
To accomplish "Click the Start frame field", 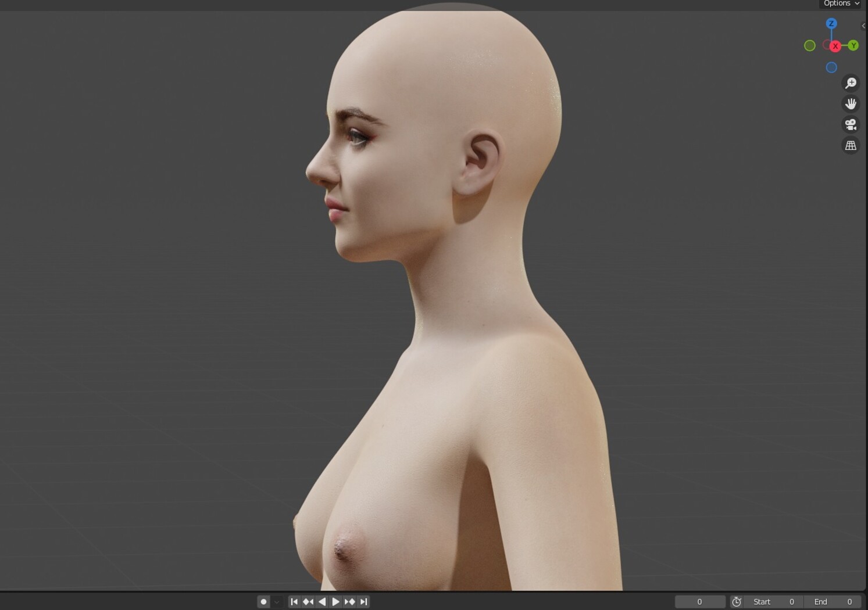I will coord(774,602).
